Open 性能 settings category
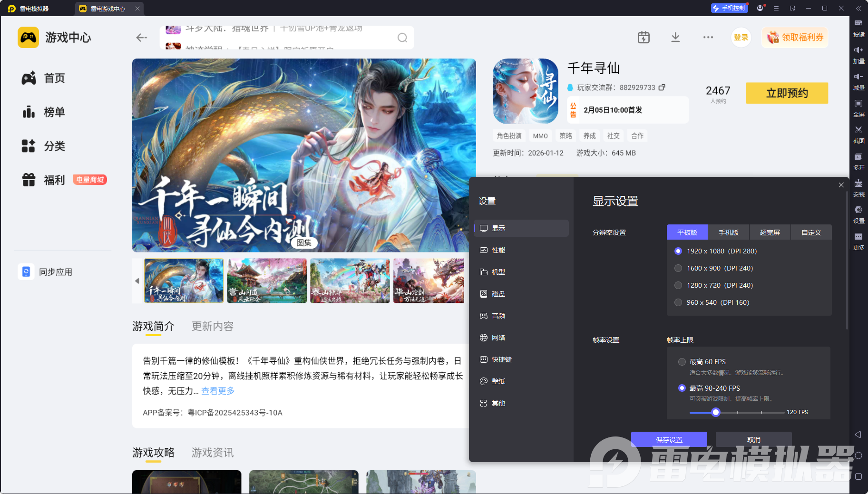This screenshot has height=494, width=868. [x=521, y=250]
